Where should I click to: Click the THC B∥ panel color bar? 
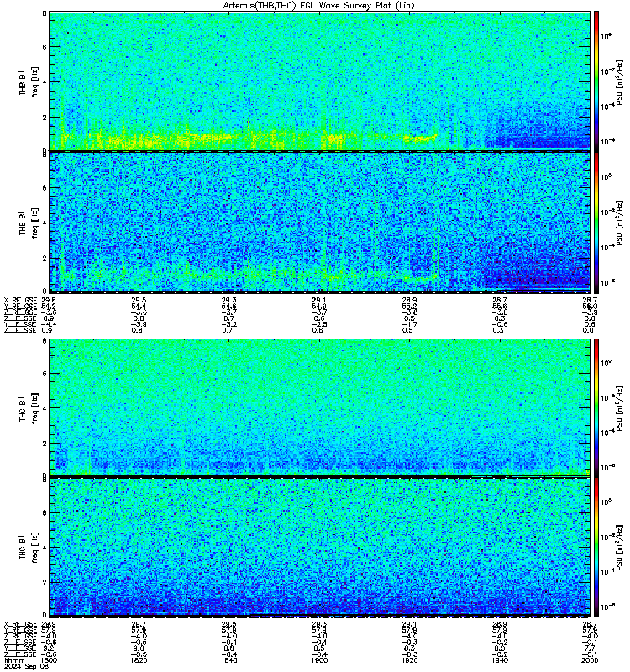click(596, 548)
